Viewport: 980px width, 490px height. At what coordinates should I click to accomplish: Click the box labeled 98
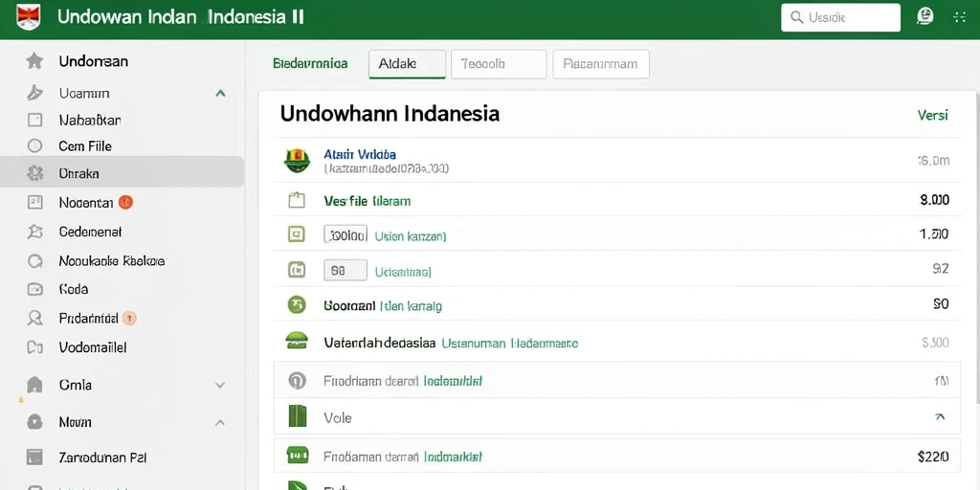pyautogui.click(x=345, y=271)
